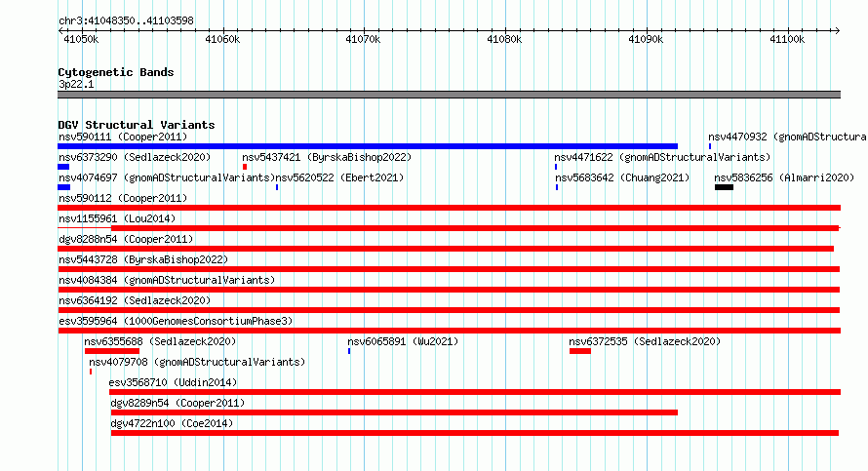Select the small red marker under nsv5437421
The image size is (868, 471).
tap(245, 167)
